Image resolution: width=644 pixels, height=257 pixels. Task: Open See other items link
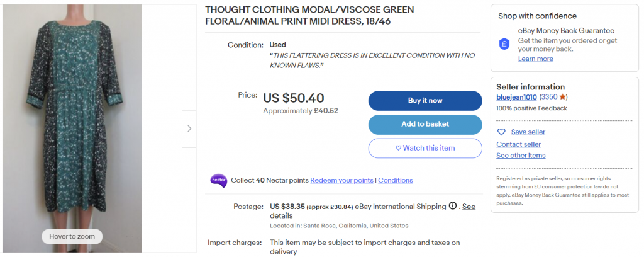[x=521, y=156]
